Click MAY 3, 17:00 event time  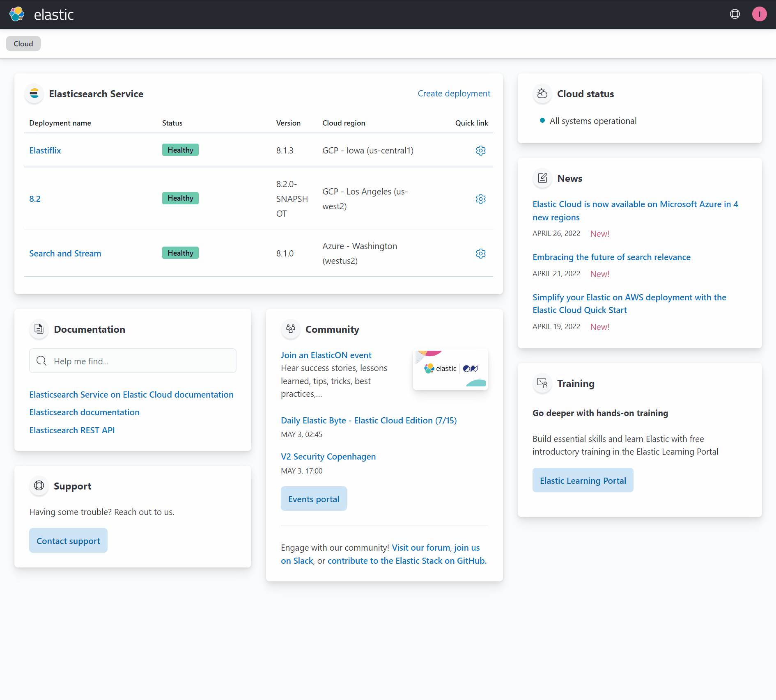tap(301, 471)
